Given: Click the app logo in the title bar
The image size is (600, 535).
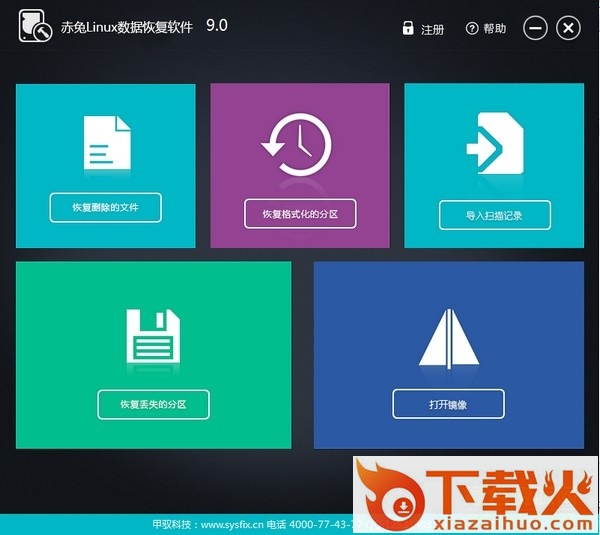Looking at the screenshot, I should tap(35, 27).
